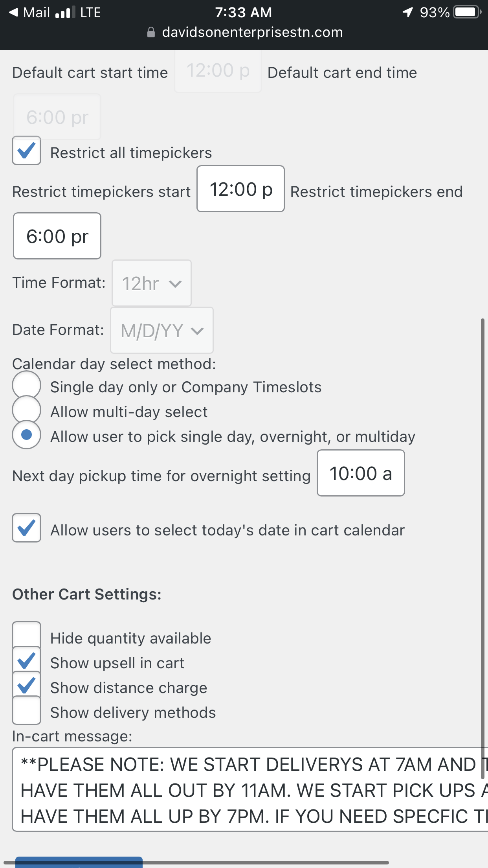The image size is (488, 868).
Task: Tap the battery icon in status bar
Action: (467, 13)
